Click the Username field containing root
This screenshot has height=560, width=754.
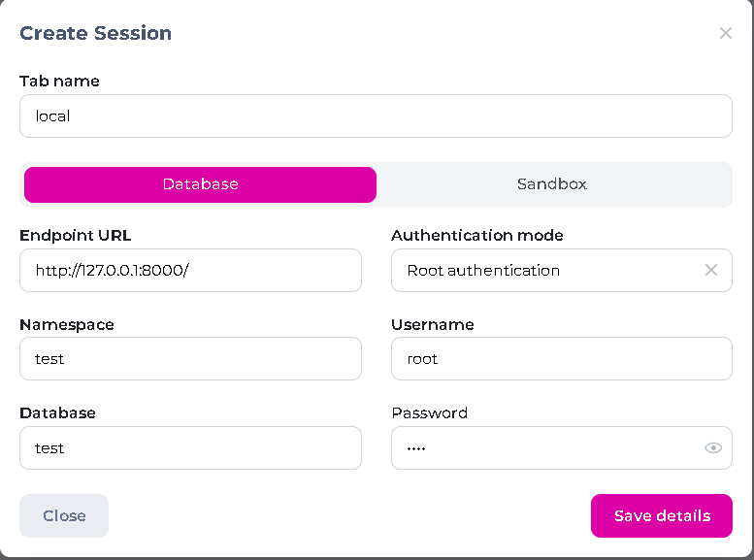[x=561, y=359]
